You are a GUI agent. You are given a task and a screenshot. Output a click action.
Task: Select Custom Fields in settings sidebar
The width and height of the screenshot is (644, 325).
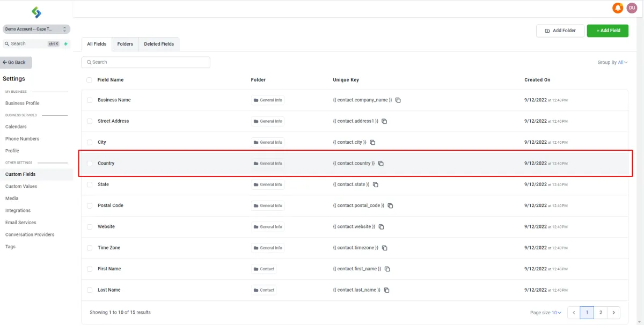[36, 174]
